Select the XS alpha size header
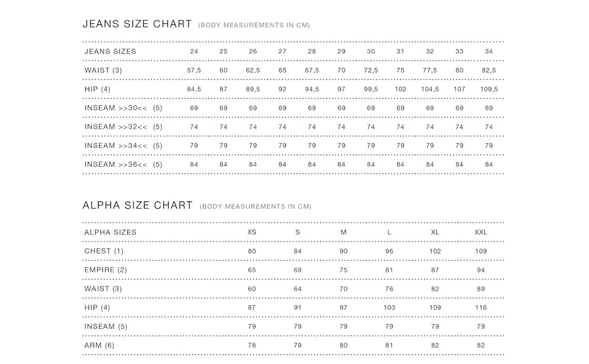 click(252, 232)
